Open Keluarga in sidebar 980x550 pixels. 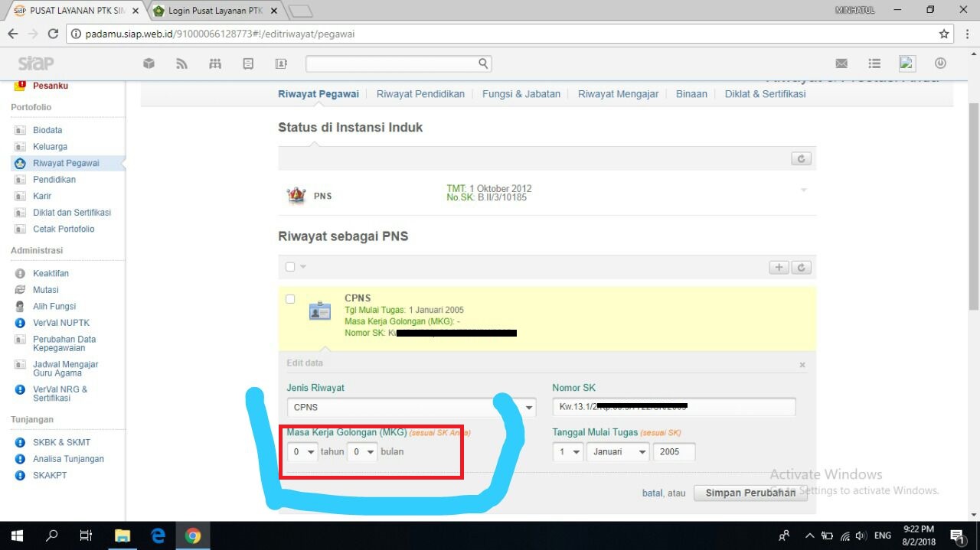pos(50,147)
